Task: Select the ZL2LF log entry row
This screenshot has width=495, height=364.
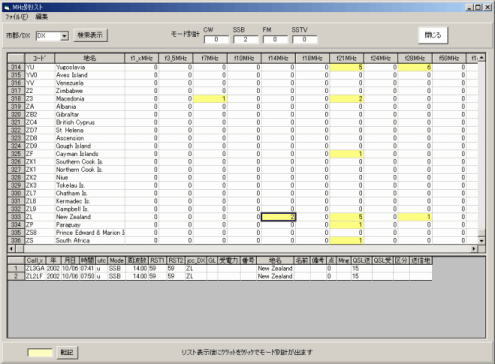Action: pyautogui.click(x=220, y=276)
